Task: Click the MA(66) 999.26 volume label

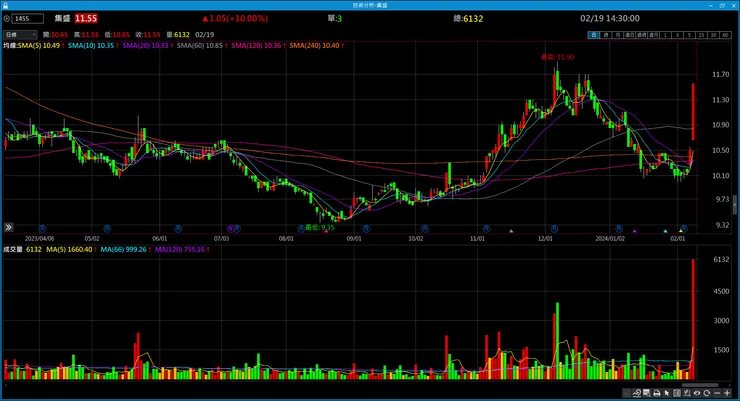Action: [126, 250]
